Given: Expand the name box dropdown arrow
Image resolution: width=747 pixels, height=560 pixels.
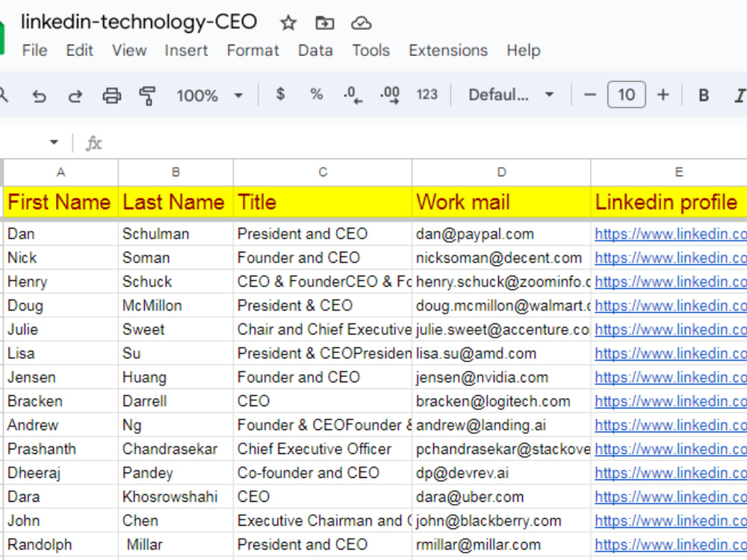Looking at the screenshot, I should coord(54,142).
